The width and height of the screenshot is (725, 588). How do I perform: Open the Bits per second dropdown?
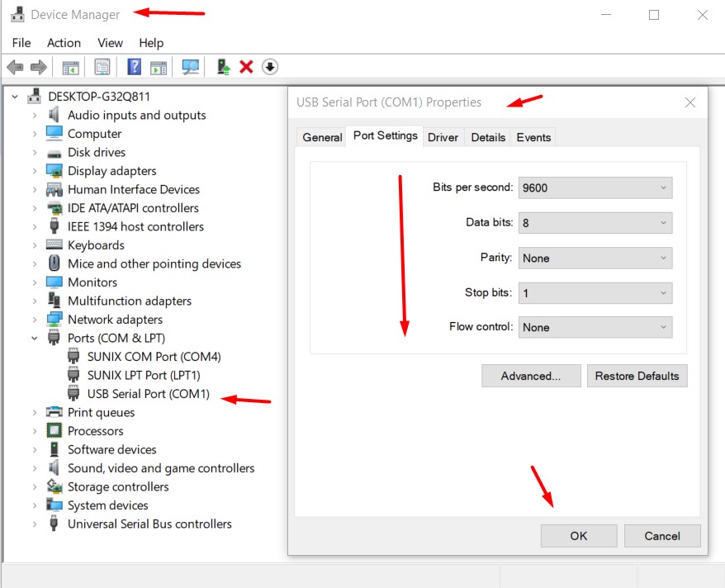click(x=595, y=187)
